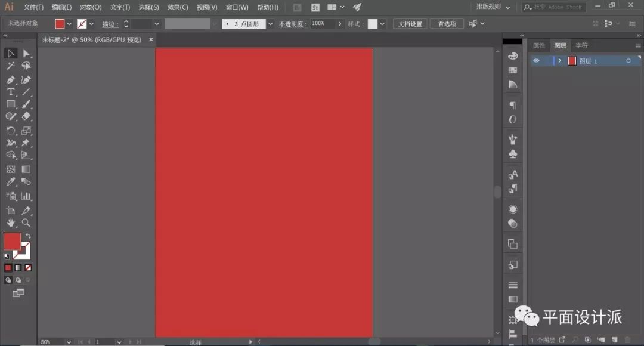Click the 首选项 button
The width and height of the screenshot is (644, 346).
(447, 24)
